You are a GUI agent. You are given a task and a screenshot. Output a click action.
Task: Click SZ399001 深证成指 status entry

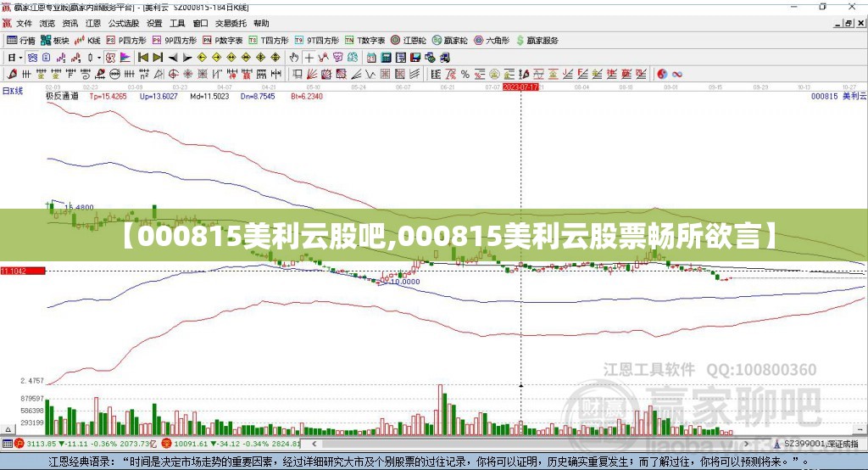[817, 444]
